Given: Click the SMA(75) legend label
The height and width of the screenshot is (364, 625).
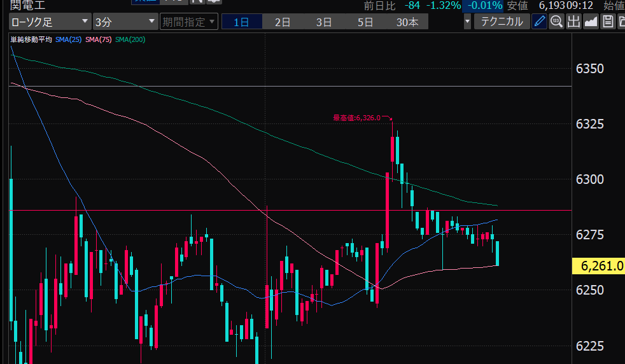Looking at the screenshot, I should [x=98, y=40].
